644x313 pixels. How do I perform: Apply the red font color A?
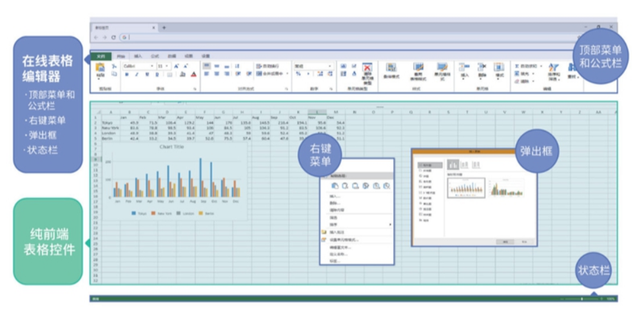[194, 74]
